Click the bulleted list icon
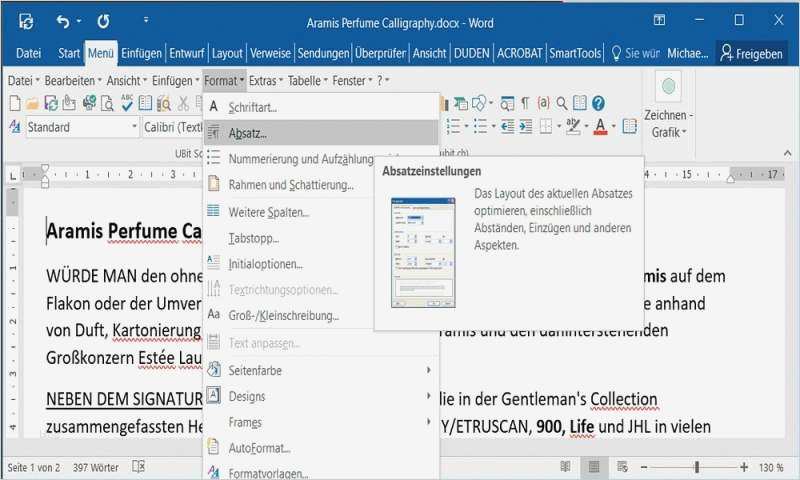 click(x=480, y=126)
